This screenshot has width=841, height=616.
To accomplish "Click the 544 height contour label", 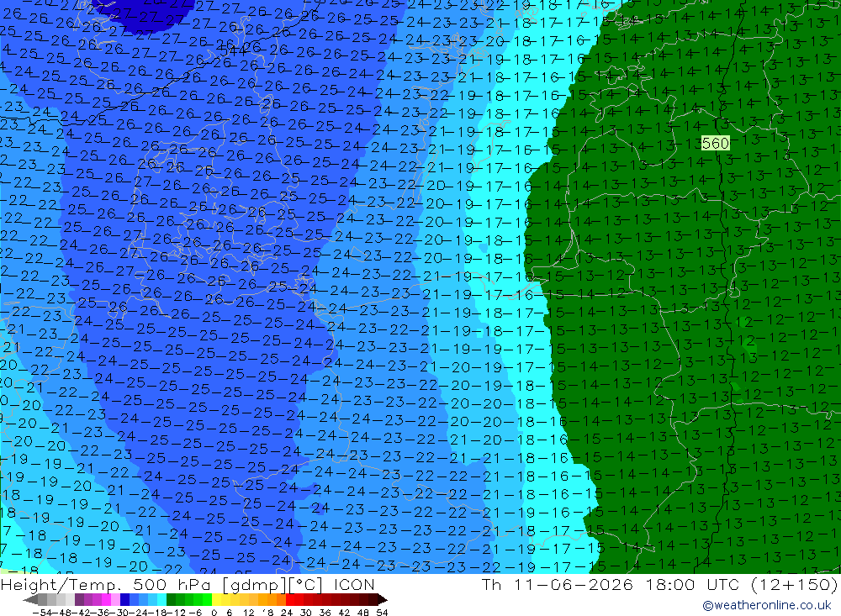I will click(x=233, y=50).
